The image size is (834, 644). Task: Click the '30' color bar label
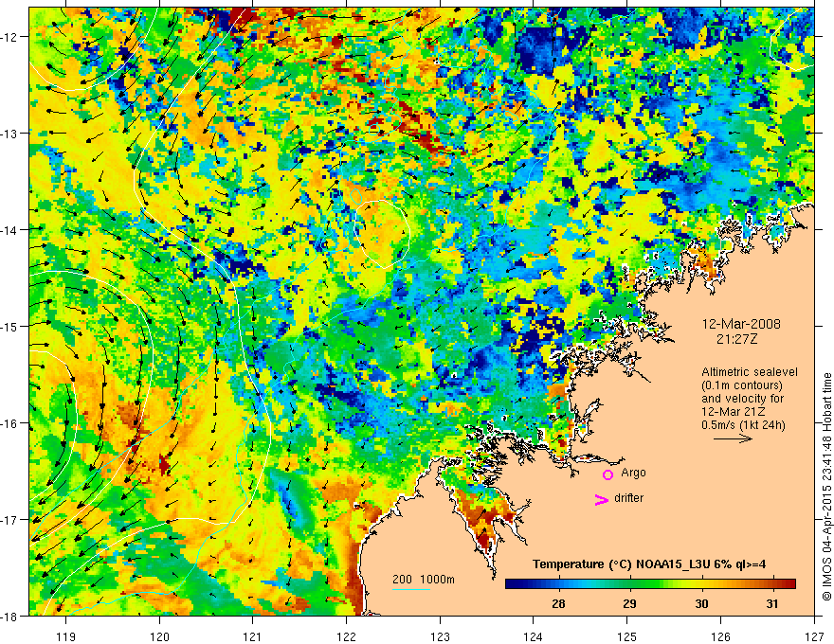701,603
